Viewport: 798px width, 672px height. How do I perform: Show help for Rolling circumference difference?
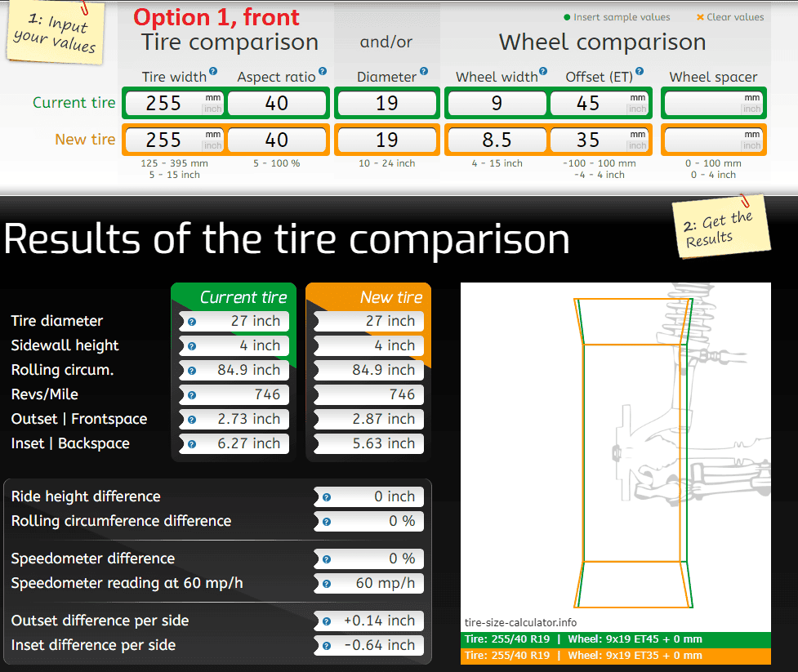(327, 522)
